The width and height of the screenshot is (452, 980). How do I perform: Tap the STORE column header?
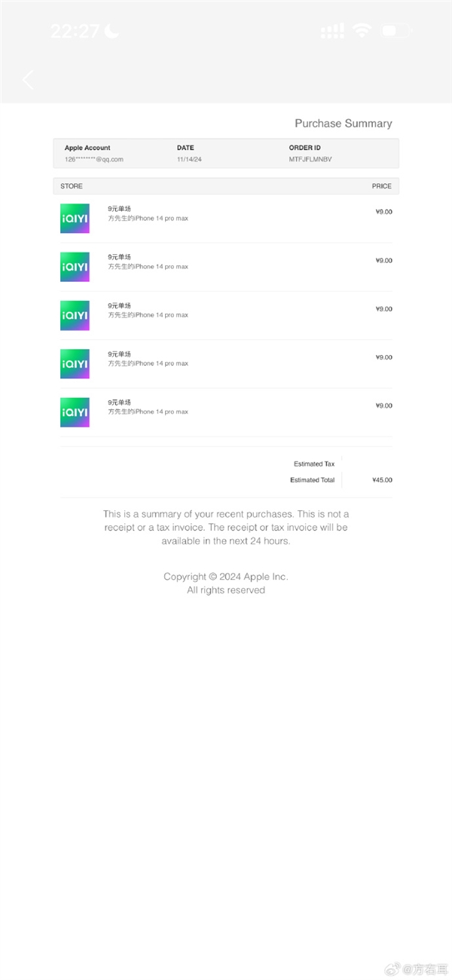pos(72,186)
